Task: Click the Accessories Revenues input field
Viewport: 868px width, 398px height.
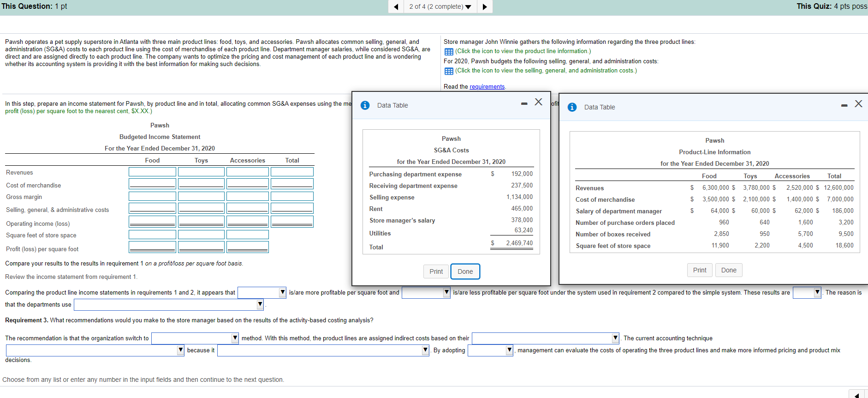Action: (x=248, y=172)
